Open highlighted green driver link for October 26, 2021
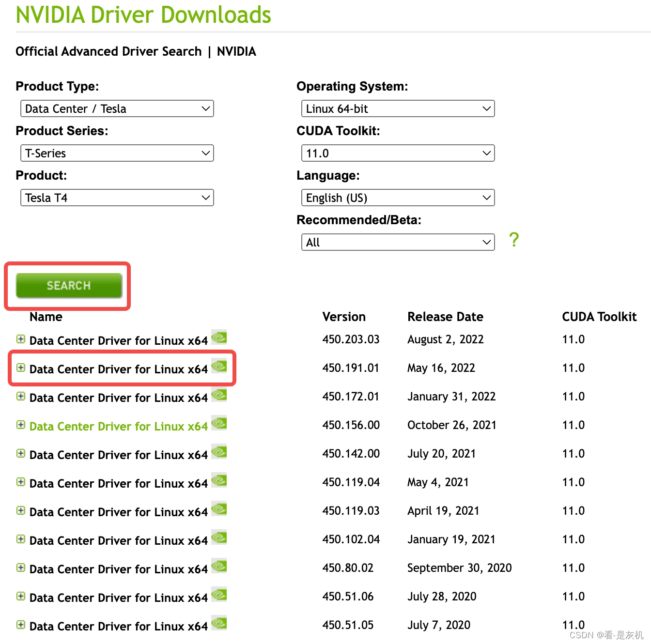The height and width of the screenshot is (644, 651). point(119,426)
